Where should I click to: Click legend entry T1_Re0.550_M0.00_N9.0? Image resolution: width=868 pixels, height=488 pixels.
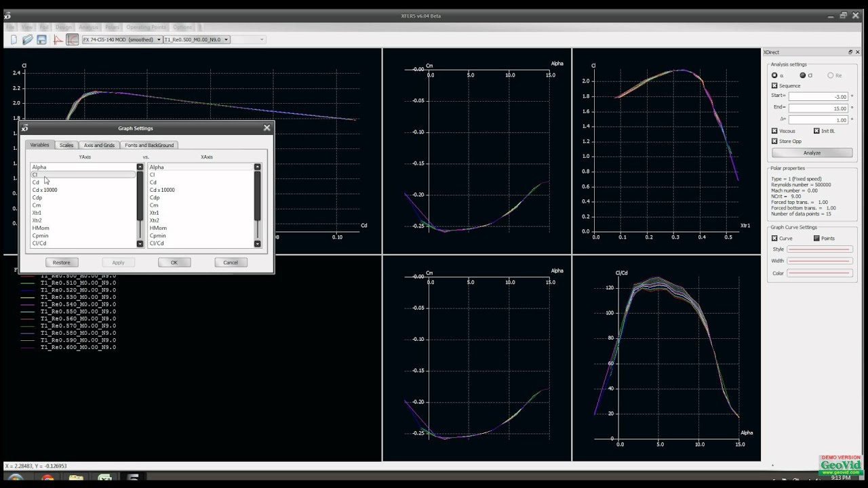click(x=78, y=311)
